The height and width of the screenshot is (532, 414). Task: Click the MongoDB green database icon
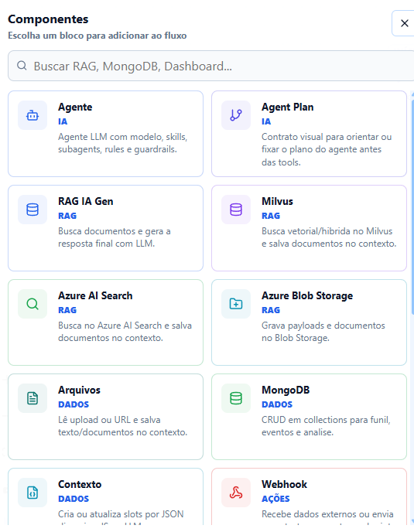point(236,398)
